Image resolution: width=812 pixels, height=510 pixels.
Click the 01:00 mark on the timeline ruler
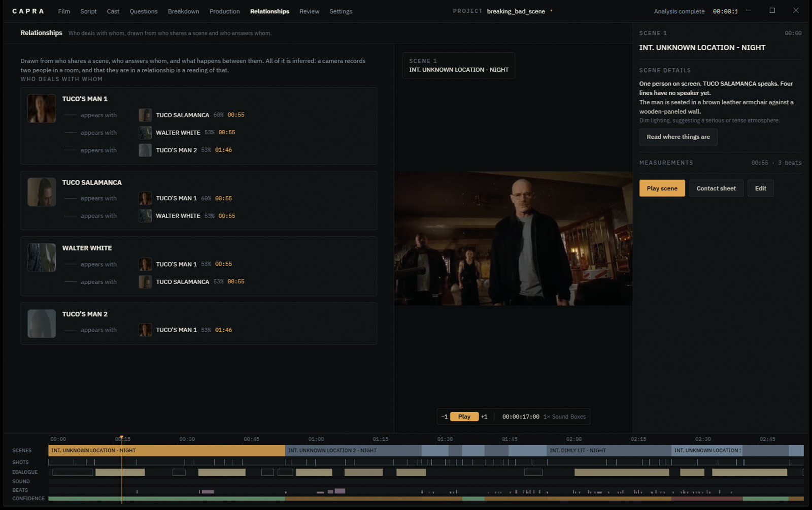point(316,439)
